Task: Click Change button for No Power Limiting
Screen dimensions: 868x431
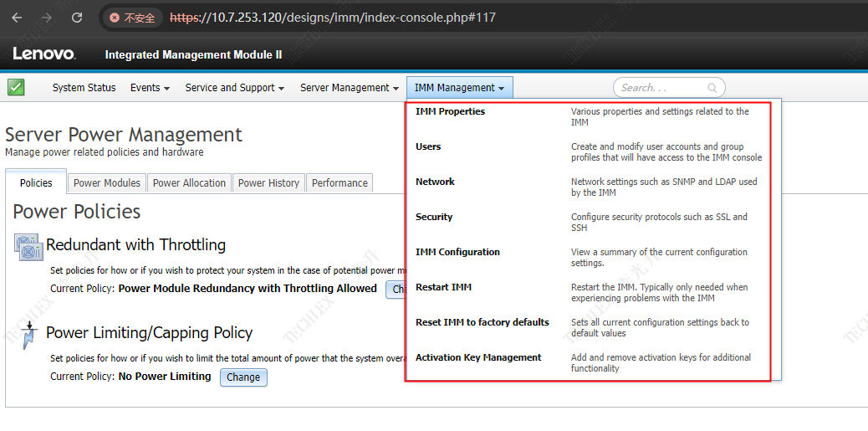Action: [243, 377]
